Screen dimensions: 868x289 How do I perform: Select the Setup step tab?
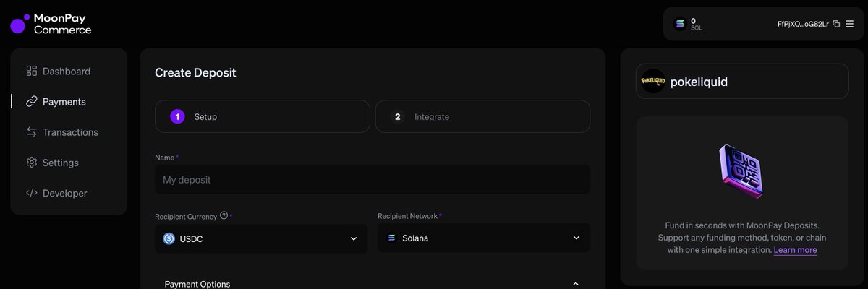coord(263,116)
